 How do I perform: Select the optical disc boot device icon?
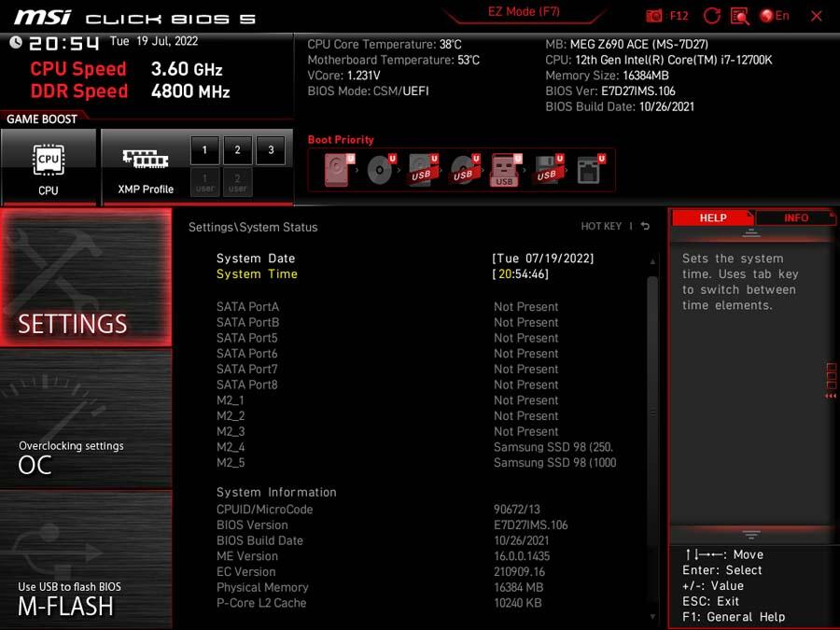tap(381, 170)
